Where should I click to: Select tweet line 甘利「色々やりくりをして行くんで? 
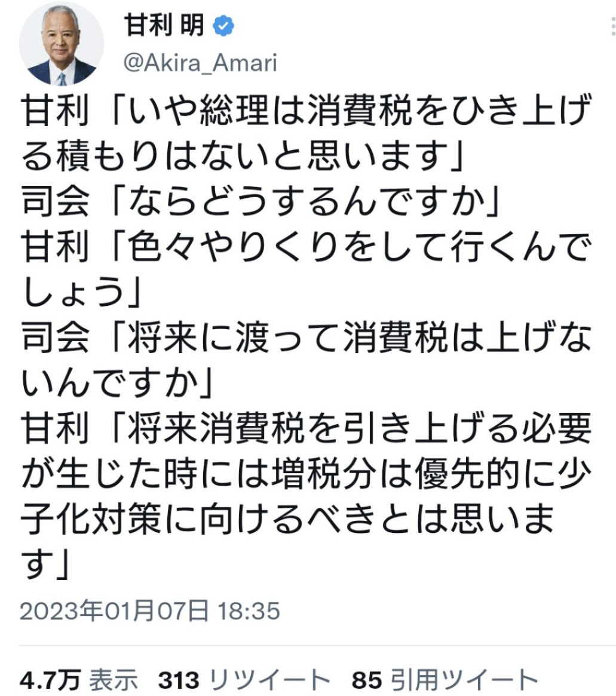tap(307, 247)
